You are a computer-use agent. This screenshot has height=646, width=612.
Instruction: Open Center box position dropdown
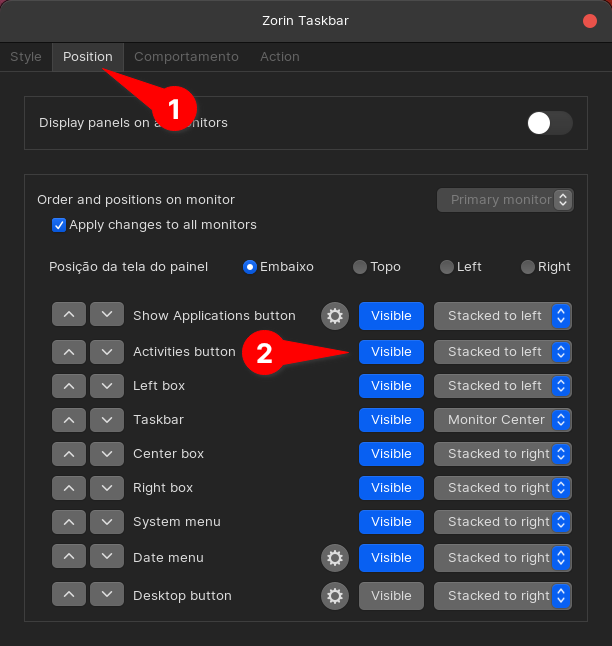502,454
